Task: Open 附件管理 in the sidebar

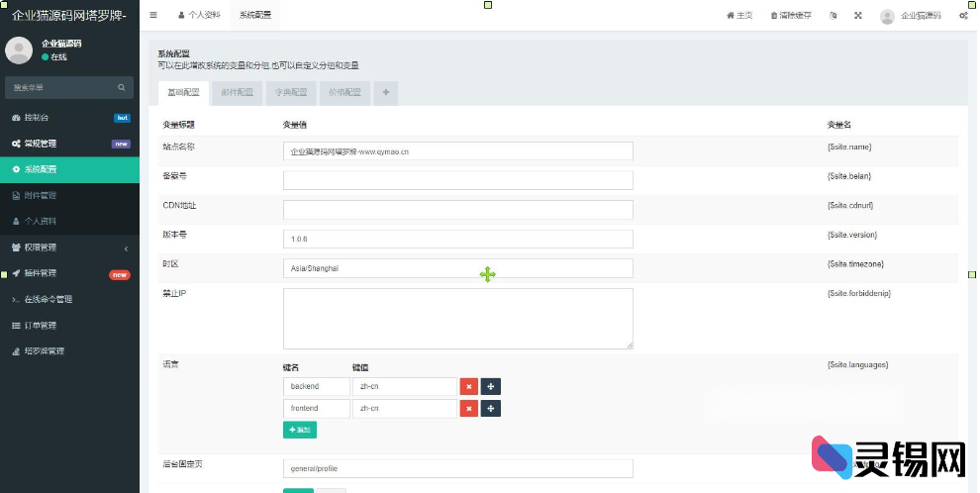Action: point(69,196)
